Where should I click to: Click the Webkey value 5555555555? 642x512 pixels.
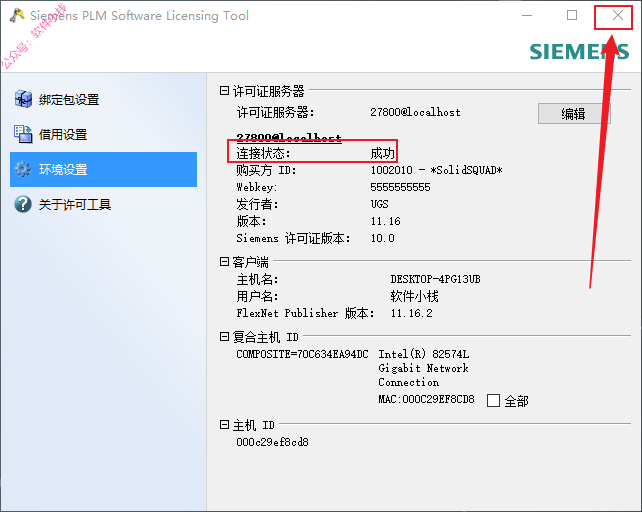pos(400,187)
